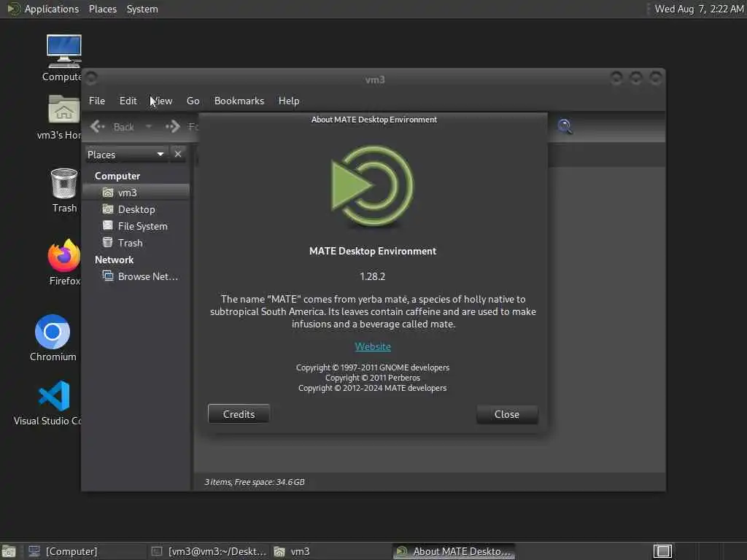Select vm3 home in sidebar
Viewport: 747px width, 560px height.
pos(136,192)
